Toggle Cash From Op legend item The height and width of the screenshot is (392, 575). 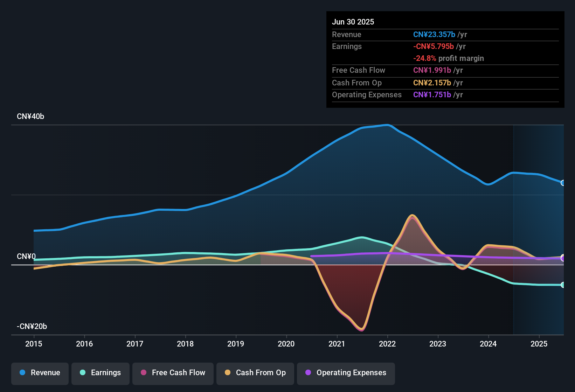255,373
